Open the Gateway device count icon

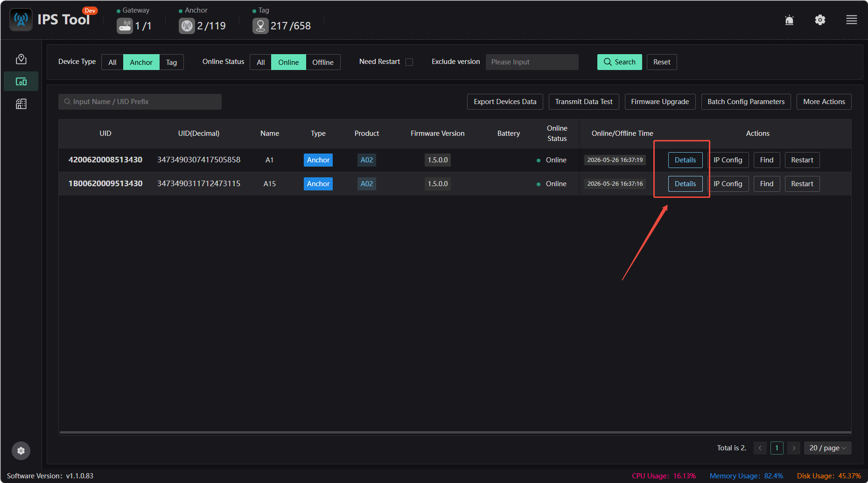point(125,26)
